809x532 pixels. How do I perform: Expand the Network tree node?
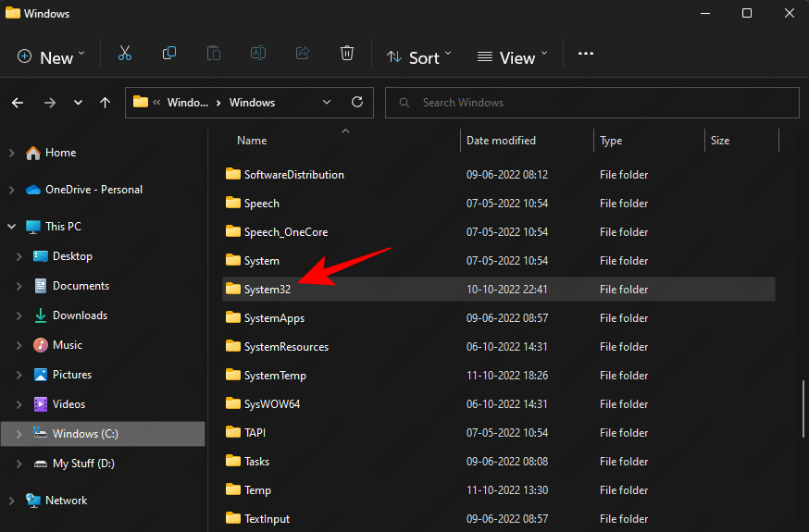click(11, 501)
